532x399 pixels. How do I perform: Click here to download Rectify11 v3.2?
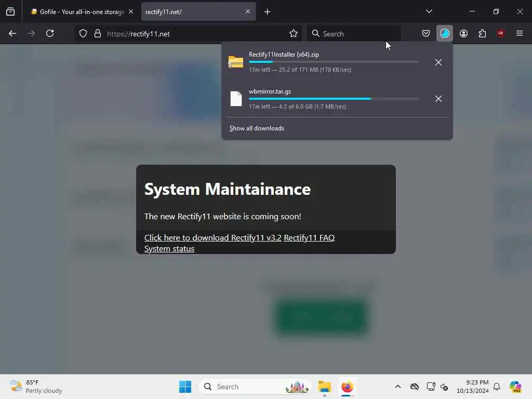click(212, 238)
